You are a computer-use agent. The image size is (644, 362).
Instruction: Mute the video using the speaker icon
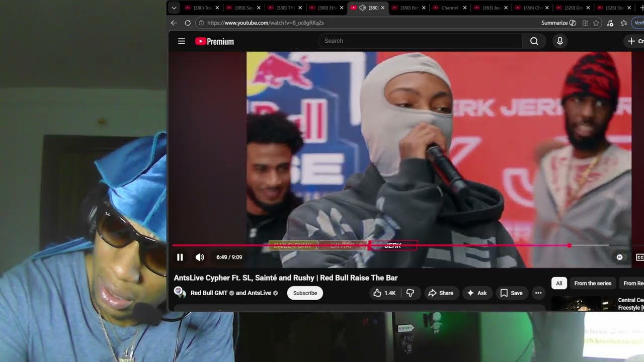[x=200, y=257]
